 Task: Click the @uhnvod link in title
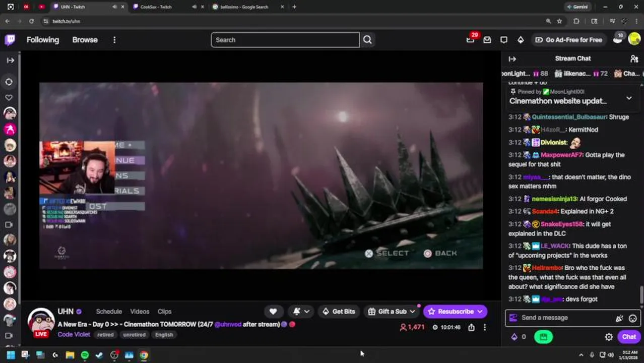coord(228,324)
